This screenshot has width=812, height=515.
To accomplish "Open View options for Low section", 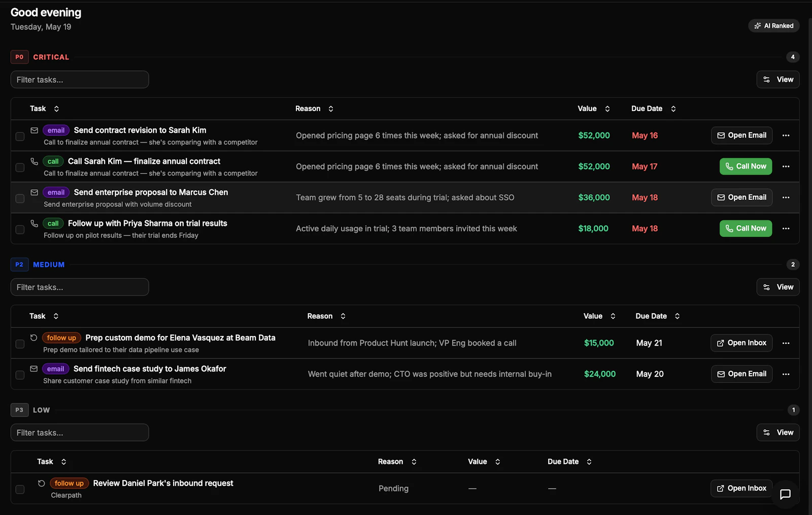I will pos(778,433).
